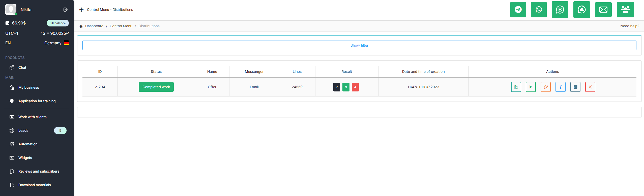644x196 pixels.
Task: Click the back arrow next to Control Menu
Action: [x=81, y=10]
